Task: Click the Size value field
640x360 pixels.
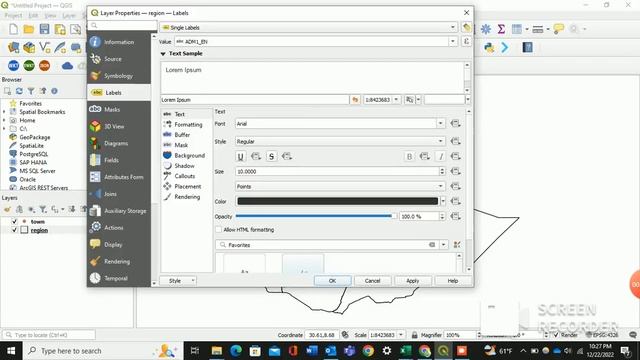Action: pos(337,171)
